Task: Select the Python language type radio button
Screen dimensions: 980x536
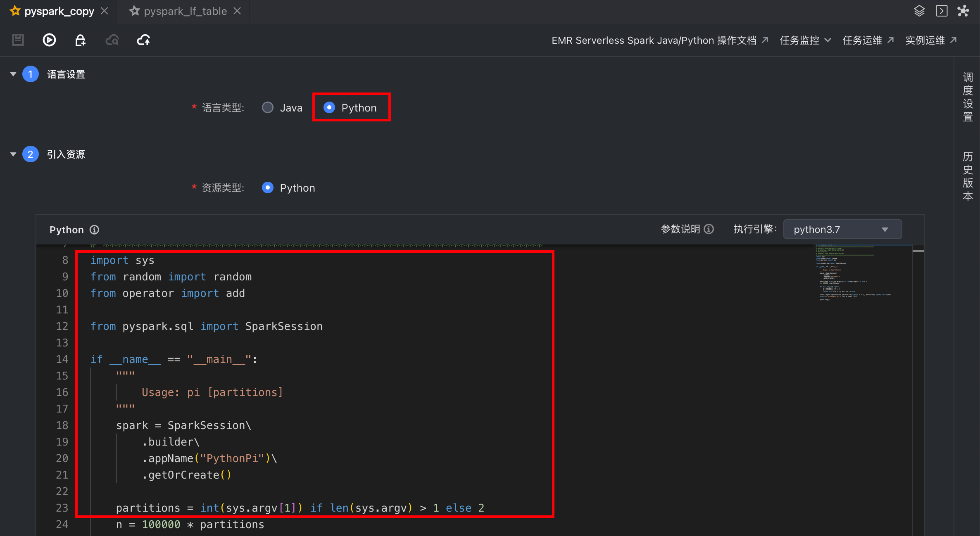Action: click(329, 108)
